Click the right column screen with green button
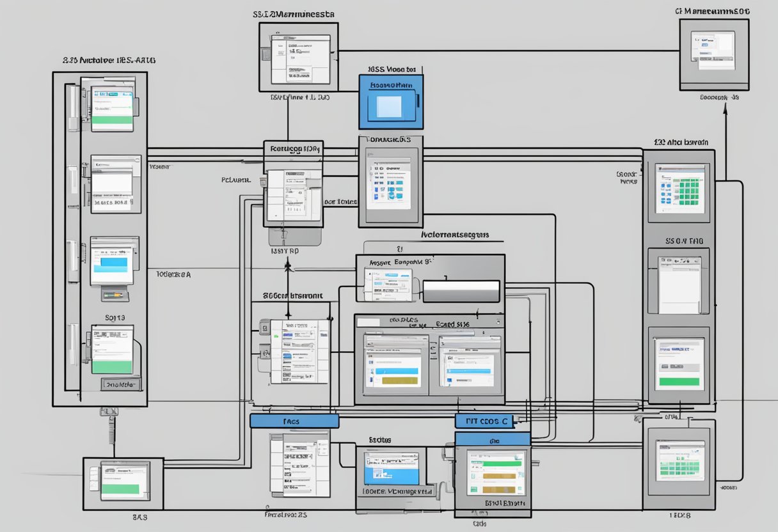This screenshot has width=778, height=532. point(679,364)
